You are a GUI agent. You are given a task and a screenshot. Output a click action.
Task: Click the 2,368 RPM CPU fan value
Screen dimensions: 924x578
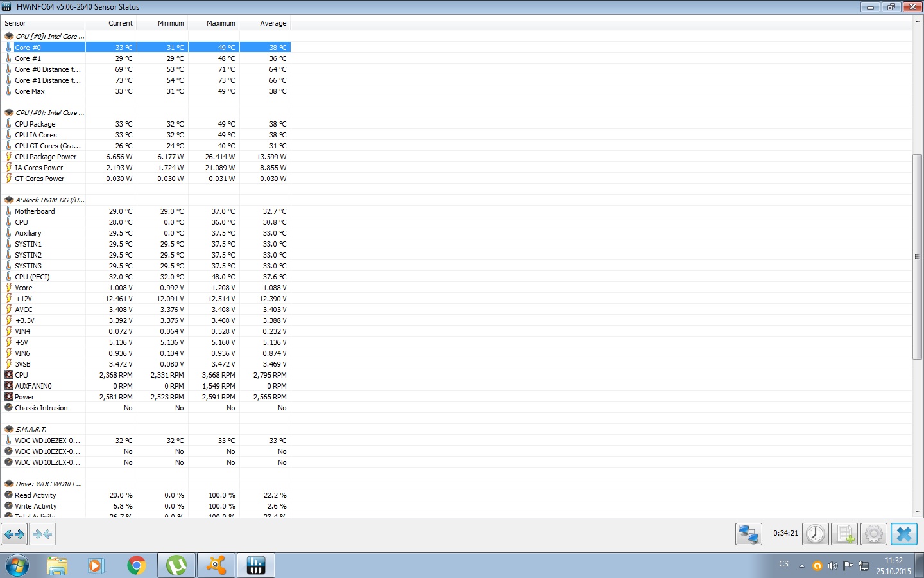pos(116,375)
